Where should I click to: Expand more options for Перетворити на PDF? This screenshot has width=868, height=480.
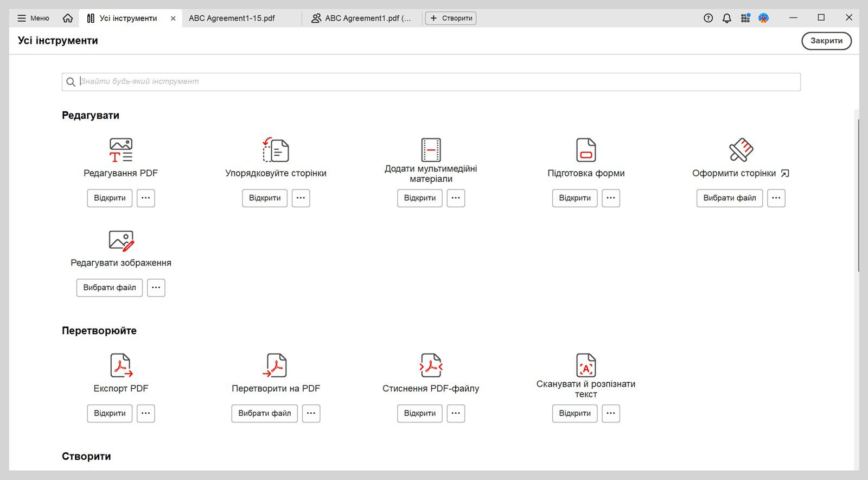[311, 413]
